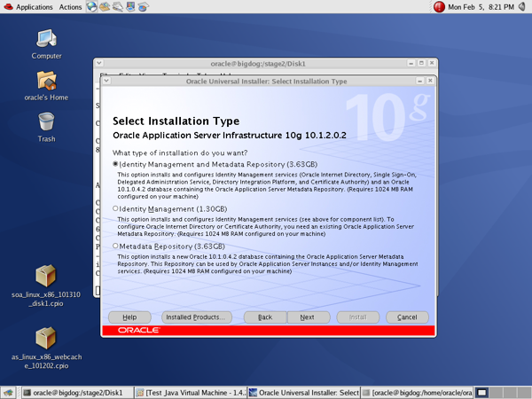Minimize the Oracle Universal Installer window
Screen dimensions: 532x399
point(420,81)
